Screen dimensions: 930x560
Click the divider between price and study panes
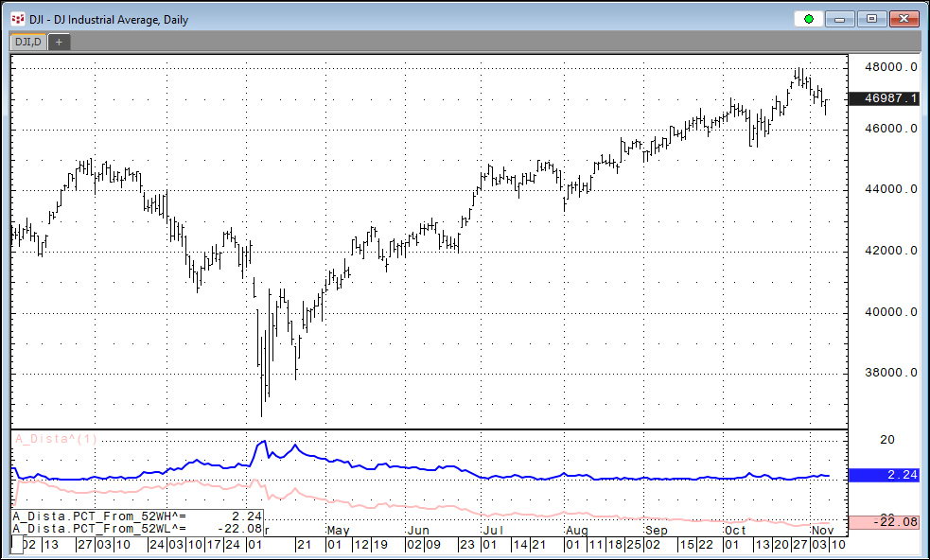coord(426,429)
